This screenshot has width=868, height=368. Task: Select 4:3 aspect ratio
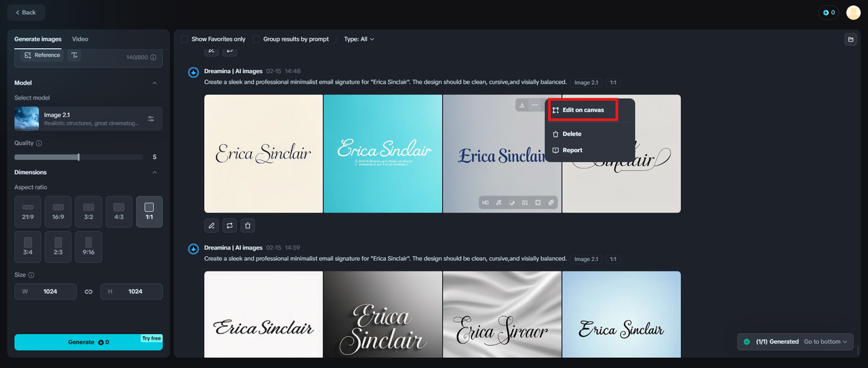coord(119,211)
